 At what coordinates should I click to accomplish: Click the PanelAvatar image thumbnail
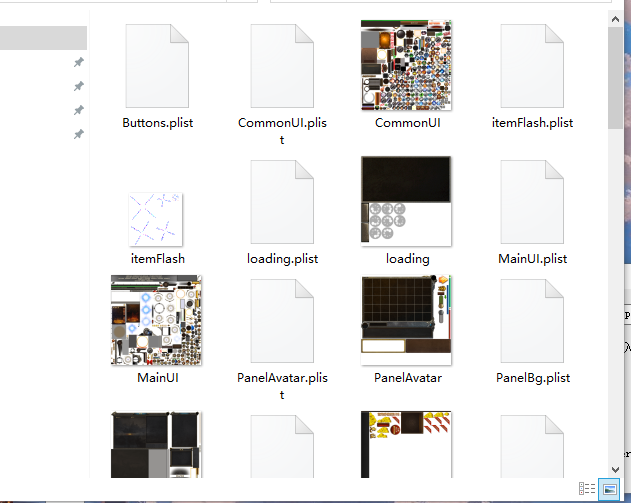(407, 321)
